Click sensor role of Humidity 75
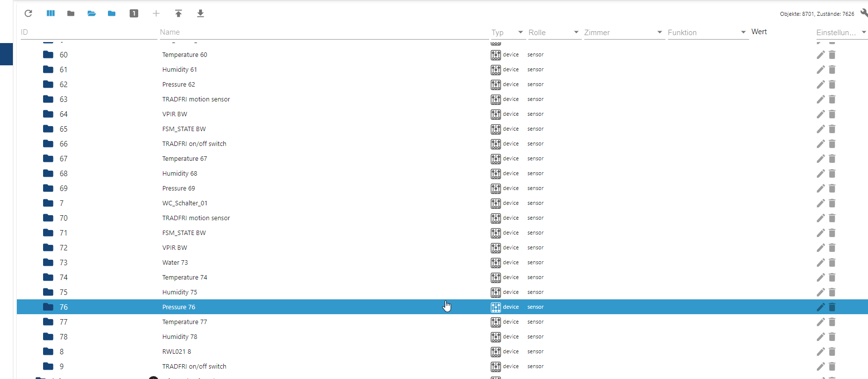Image resolution: width=868 pixels, height=379 pixels. coord(535,292)
